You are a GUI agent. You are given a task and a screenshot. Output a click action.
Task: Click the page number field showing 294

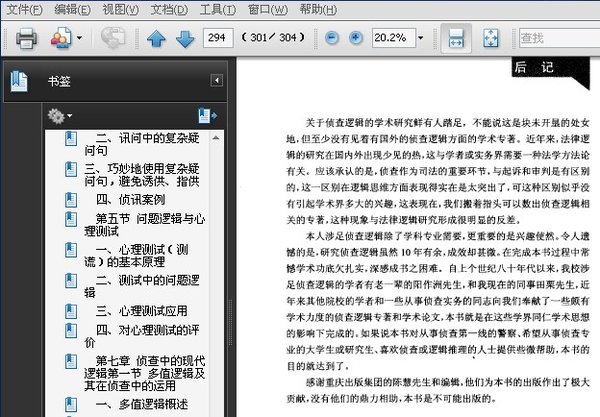(x=218, y=37)
